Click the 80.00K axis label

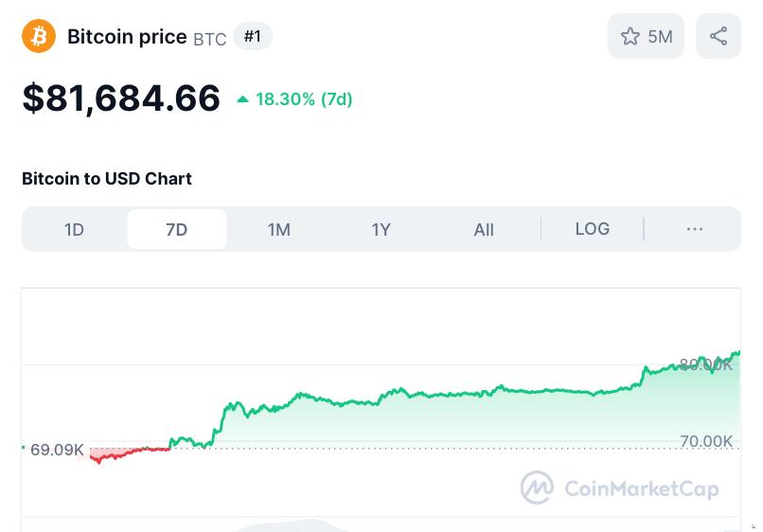(x=706, y=364)
